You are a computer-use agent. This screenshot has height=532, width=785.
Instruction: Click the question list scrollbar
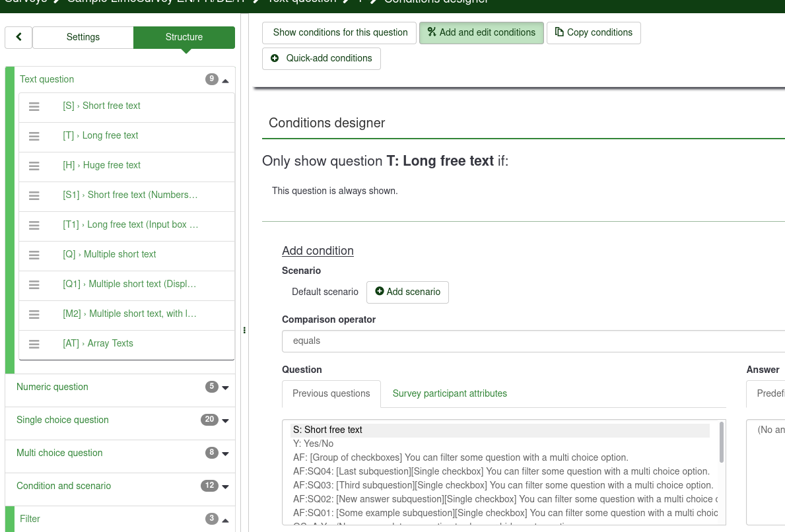[722, 442]
